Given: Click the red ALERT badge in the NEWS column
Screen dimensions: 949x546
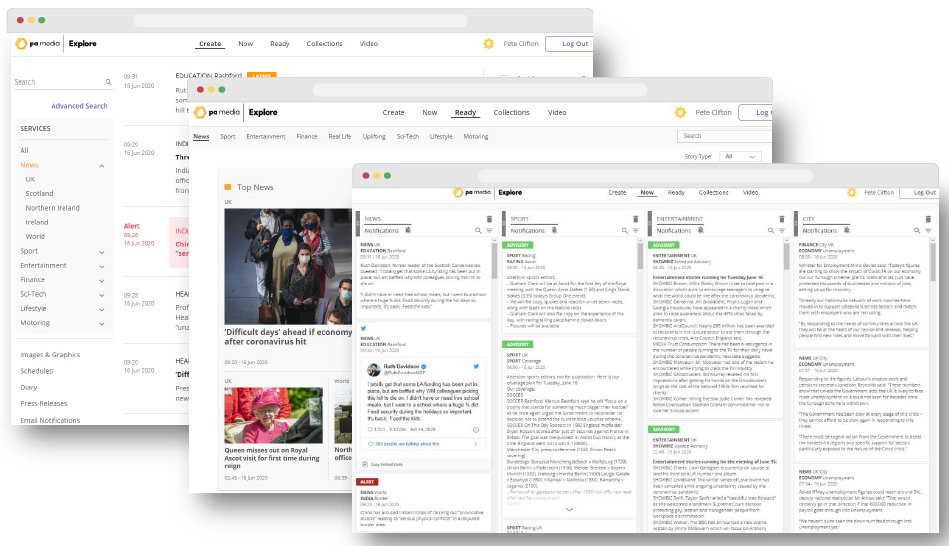Looking at the screenshot, I should point(368,482).
